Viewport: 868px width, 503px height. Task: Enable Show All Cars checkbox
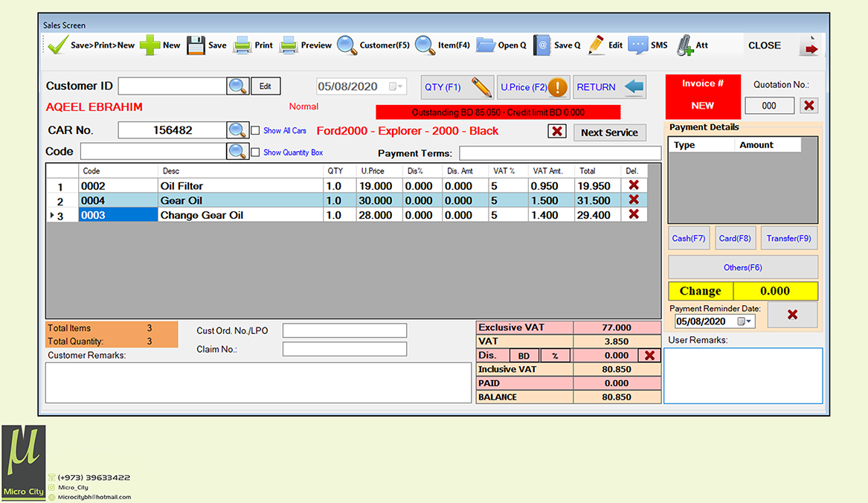point(255,131)
